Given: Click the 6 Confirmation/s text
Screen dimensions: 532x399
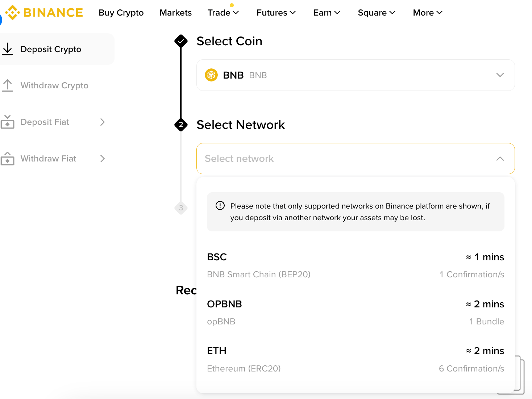Looking at the screenshot, I should pyautogui.click(x=471, y=369).
